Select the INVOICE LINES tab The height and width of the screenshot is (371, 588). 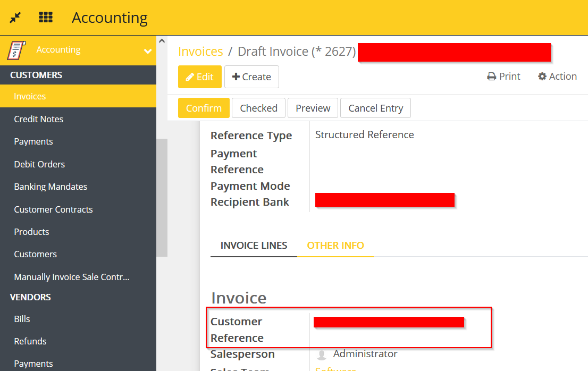click(254, 245)
